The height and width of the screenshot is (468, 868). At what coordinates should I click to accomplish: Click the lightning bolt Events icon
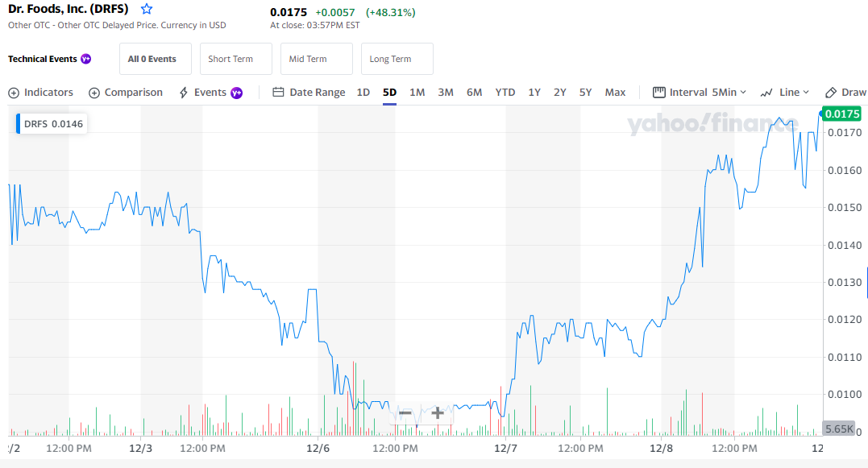point(184,93)
